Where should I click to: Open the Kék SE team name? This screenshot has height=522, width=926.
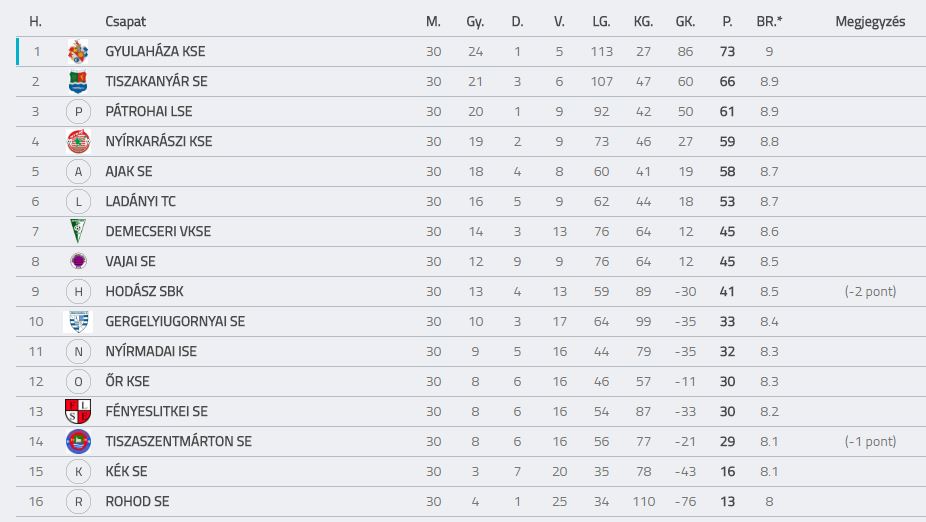coord(126,472)
